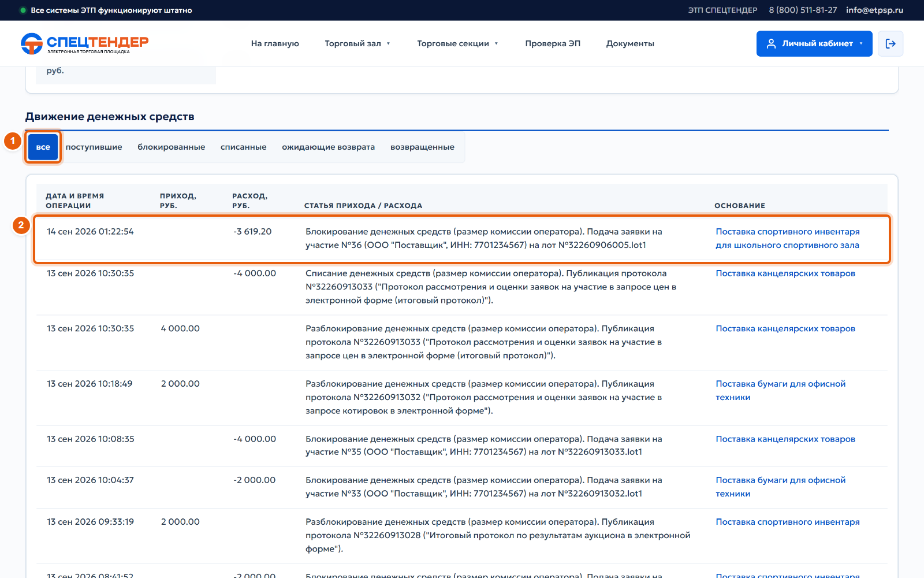Click the user profile icon in Личный кабинет
The height and width of the screenshot is (578, 924).
[771, 43]
